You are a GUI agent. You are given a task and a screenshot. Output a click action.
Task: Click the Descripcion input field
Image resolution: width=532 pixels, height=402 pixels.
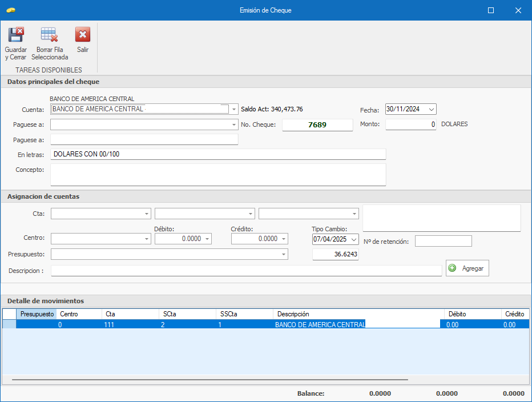pos(247,271)
